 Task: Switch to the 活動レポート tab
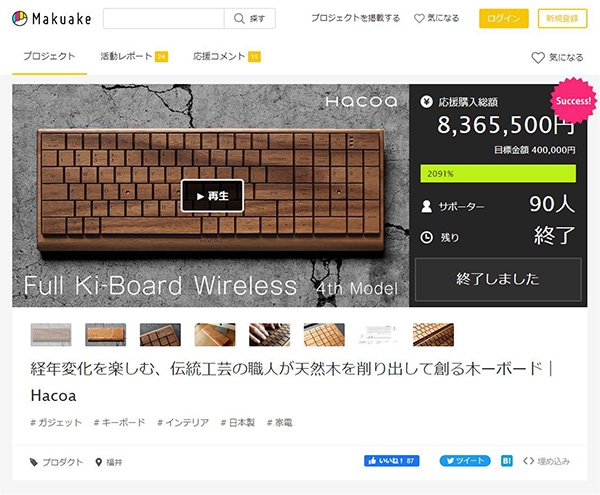(134, 56)
